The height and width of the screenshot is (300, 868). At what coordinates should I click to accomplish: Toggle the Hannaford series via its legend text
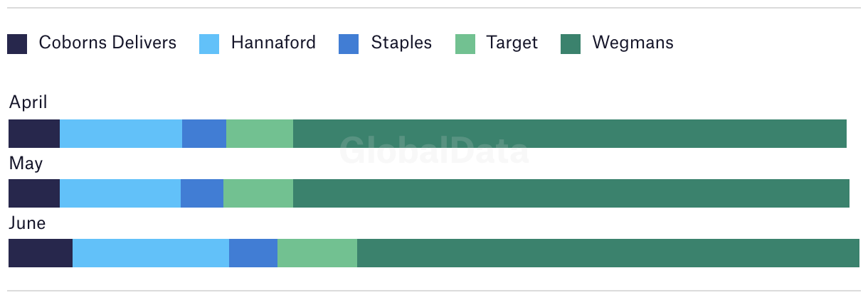[x=273, y=43]
